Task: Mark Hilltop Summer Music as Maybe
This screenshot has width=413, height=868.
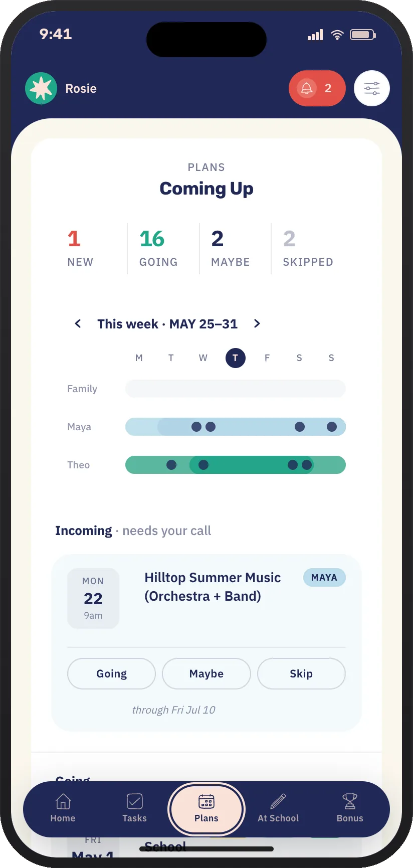Action: [x=207, y=673]
